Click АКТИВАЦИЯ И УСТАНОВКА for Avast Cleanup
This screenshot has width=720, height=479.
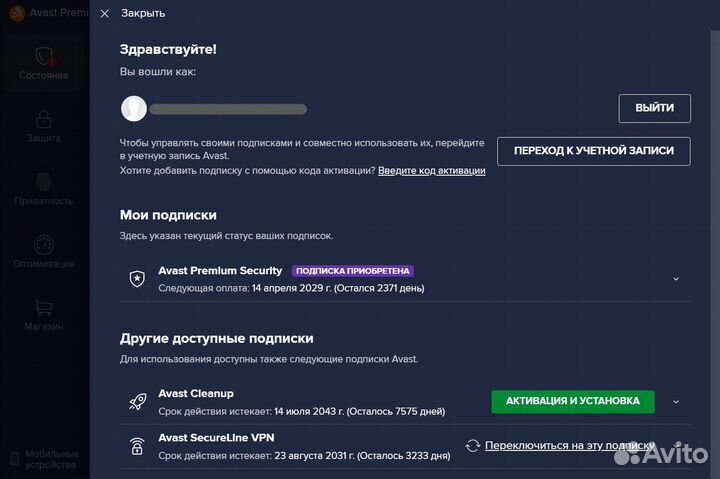click(x=573, y=401)
